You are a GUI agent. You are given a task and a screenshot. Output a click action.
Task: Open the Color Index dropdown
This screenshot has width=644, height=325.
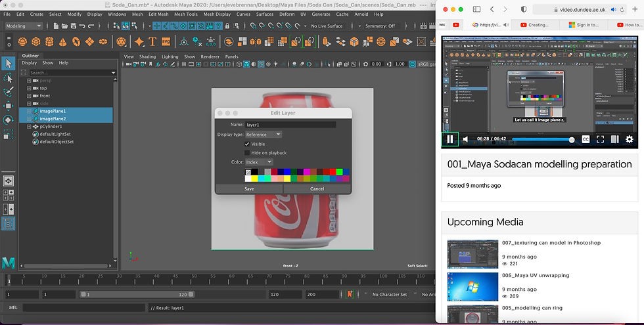[x=259, y=162]
